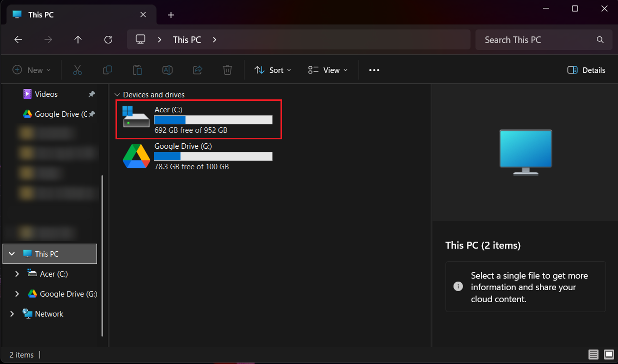Select the Network item in the sidebar
The height and width of the screenshot is (364, 618).
pyautogui.click(x=49, y=314)
